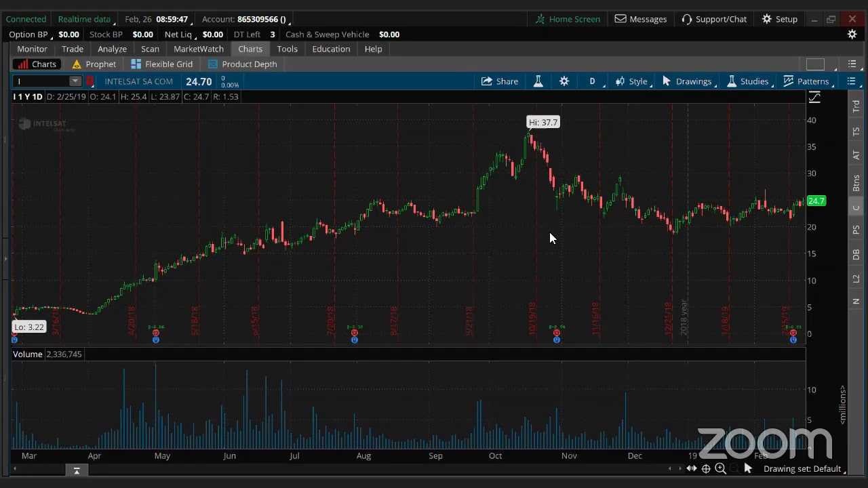Open Setup menu
The image size is (868, 488).
coord(780,19)
